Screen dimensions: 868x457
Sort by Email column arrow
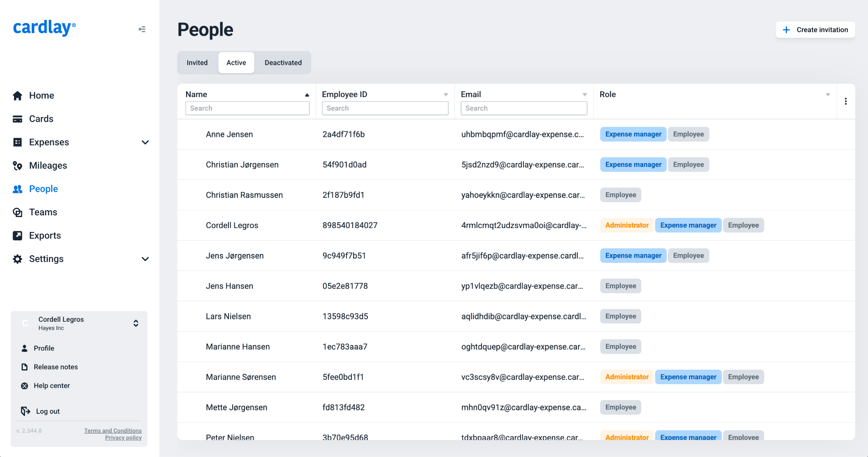584,95
